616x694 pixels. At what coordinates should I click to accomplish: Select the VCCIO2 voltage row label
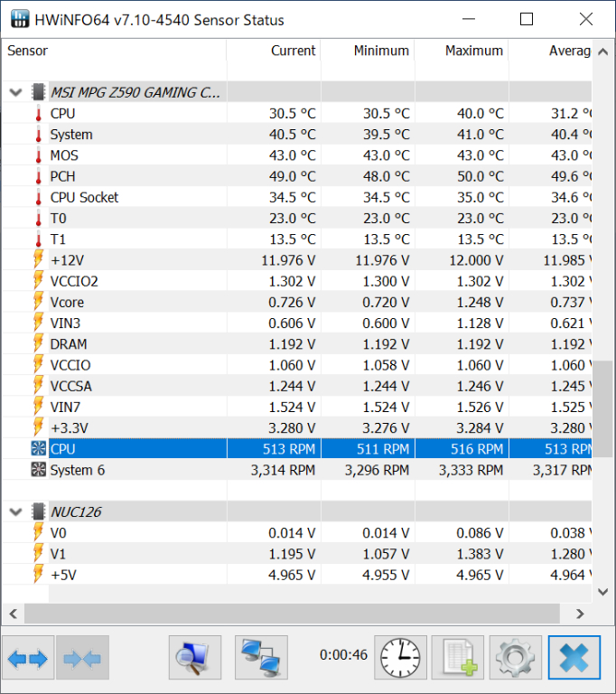click(74, 281)
